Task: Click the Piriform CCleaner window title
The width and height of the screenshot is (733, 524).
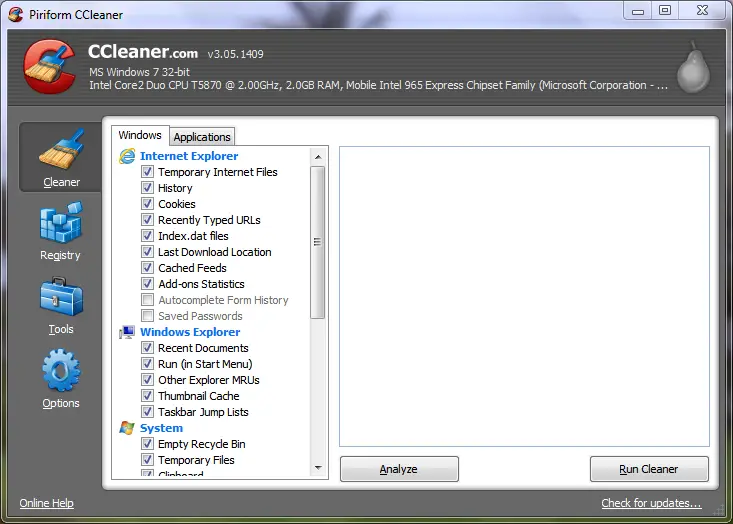Action: [x=76, y=15]
